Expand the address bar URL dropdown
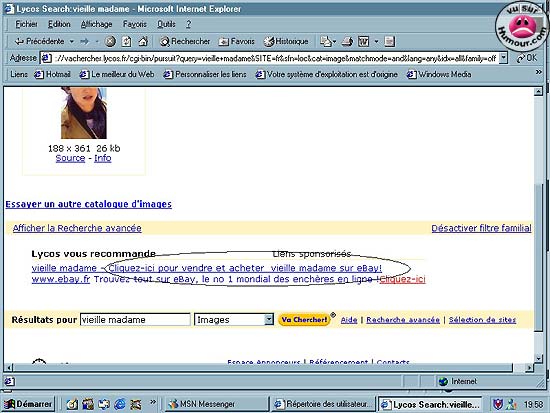The height and width of the screenshot is (413, 550). [503, 58]
